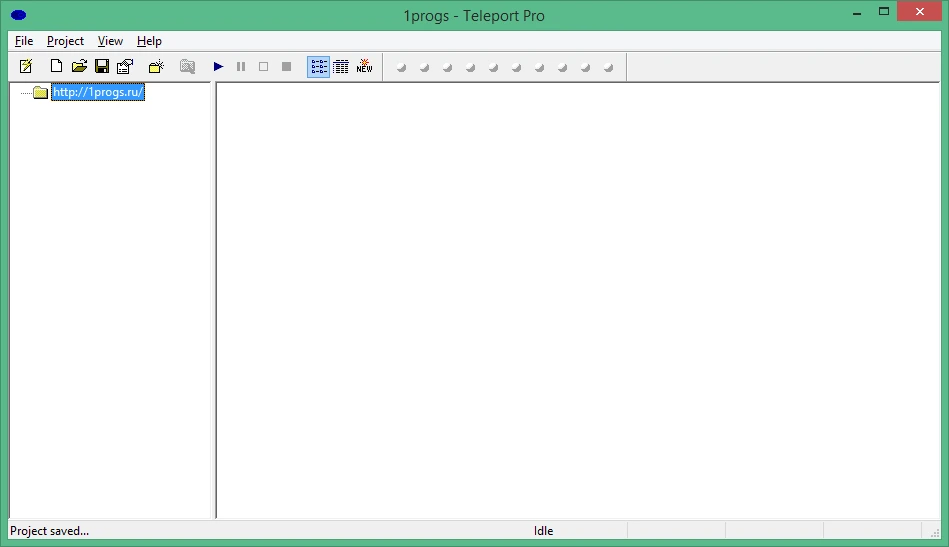
Task: Switch to details view mode
Action: [341, 67]
